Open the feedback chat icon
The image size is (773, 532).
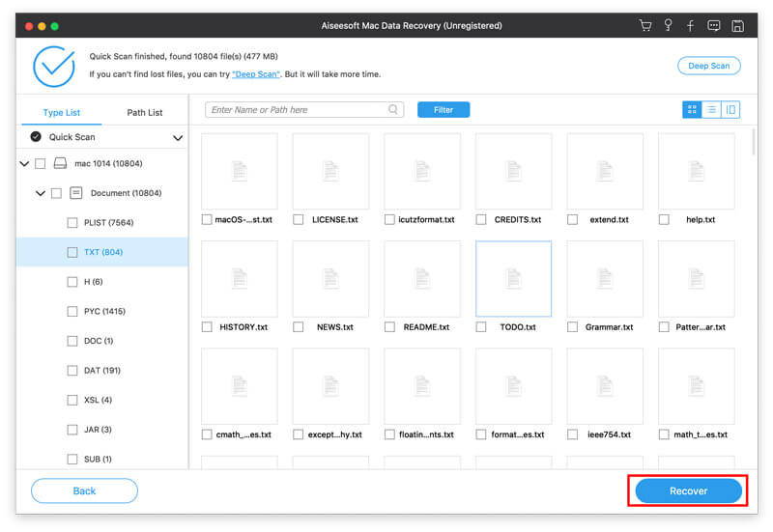click(x=713, y=26)
